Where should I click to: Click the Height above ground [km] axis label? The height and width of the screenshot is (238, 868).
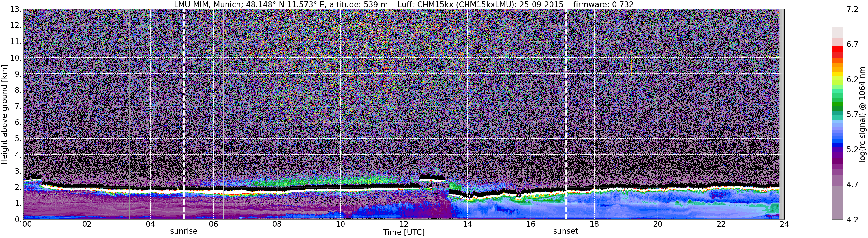click(x=4, y=114)
